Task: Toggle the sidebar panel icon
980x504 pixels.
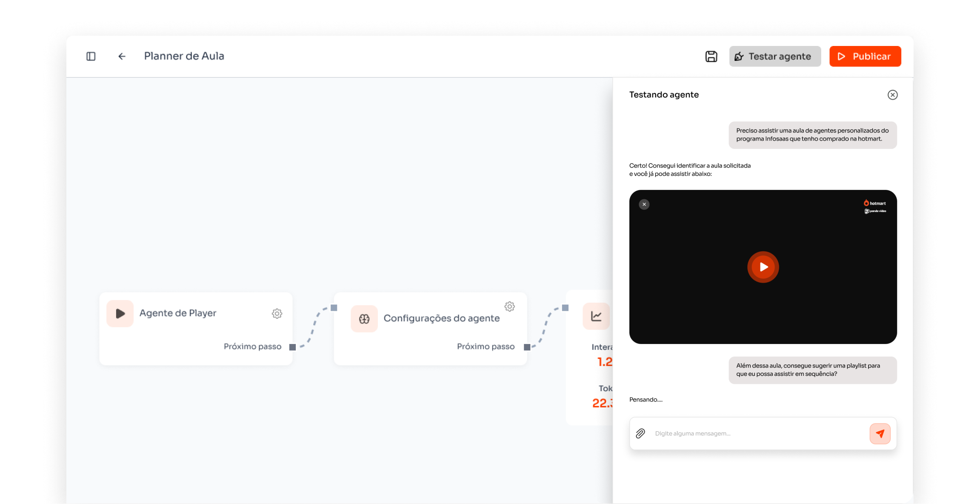Action: click(x=91, y=56)
